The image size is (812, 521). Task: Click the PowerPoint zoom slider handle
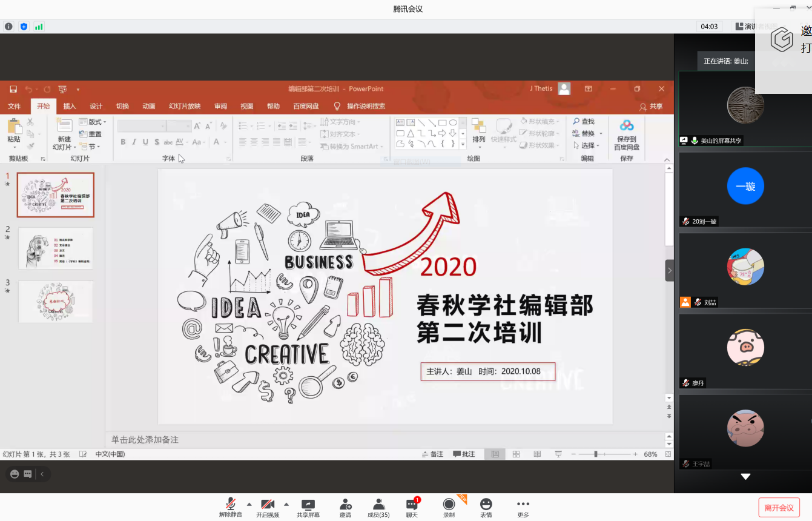tap(596, 454)
